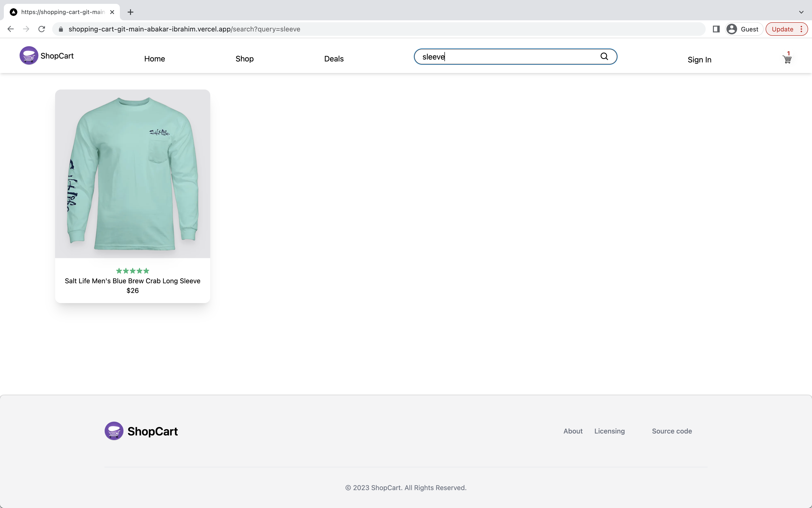Open the Salt Life long sleeve shirt image
Screen dimensions: 812x508
point(132,174)
